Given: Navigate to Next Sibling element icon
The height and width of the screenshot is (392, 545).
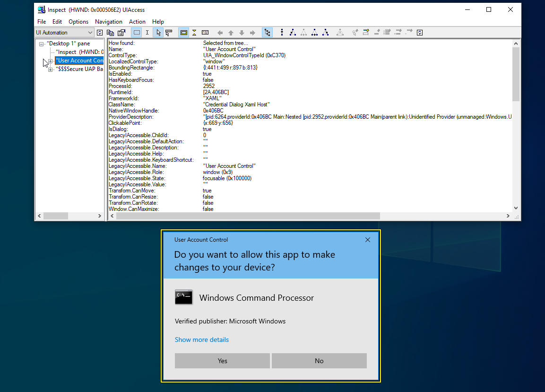Looking at the screenshot, I should (314, 33).
